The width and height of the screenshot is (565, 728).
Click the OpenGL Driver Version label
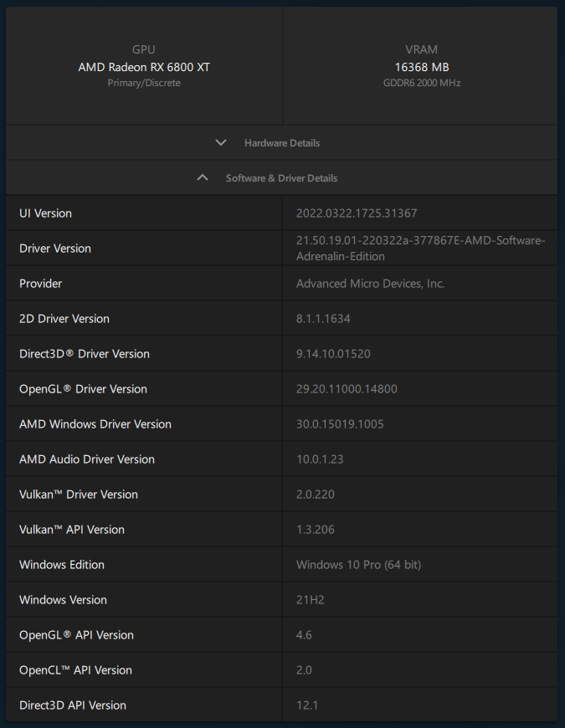point(83,389)
